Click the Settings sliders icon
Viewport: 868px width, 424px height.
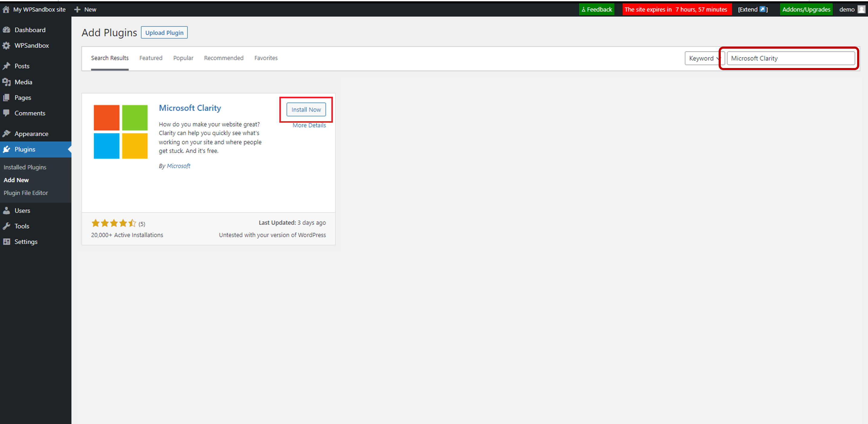click(6, 241)
